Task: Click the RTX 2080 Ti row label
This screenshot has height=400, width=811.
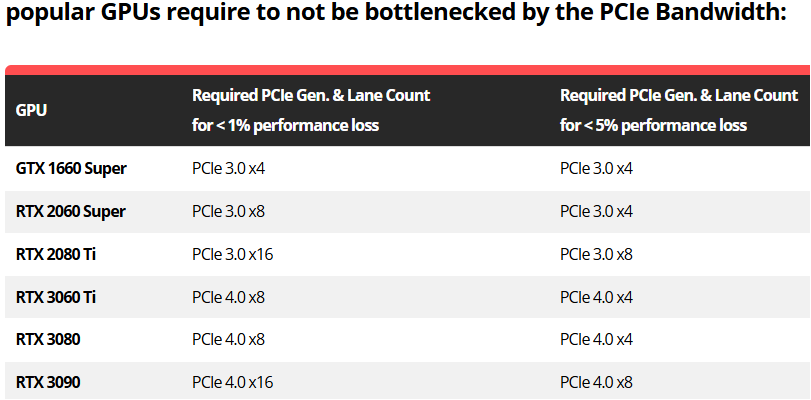Action: click(56, 254)
